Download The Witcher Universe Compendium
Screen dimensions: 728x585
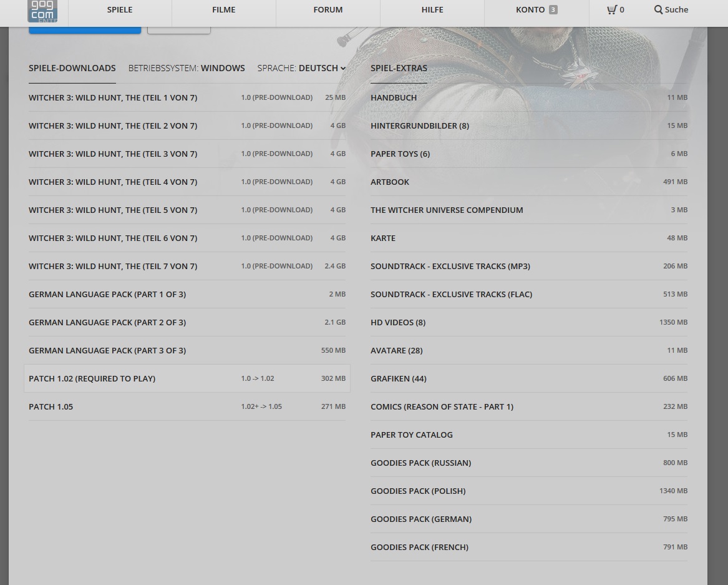click(x=529, y=210)
